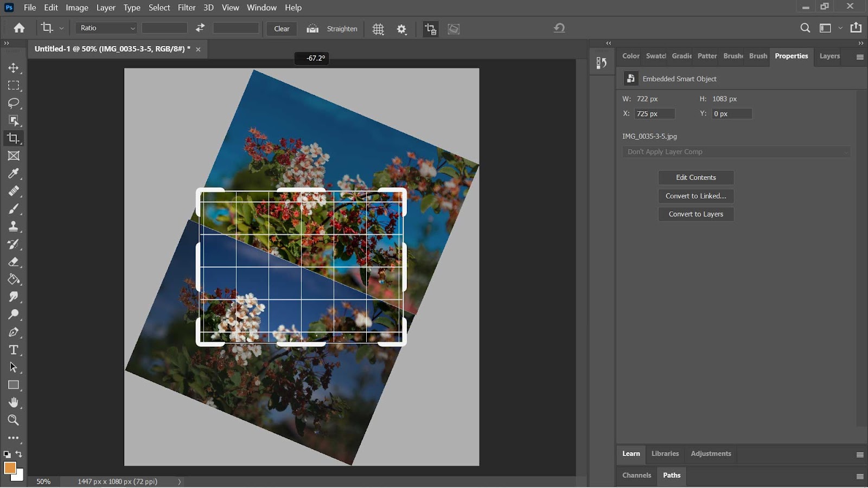Image resolution: width=868 pixels, height=488 pixels.
Task: Open the Select menu
Action: coord(159,8)
